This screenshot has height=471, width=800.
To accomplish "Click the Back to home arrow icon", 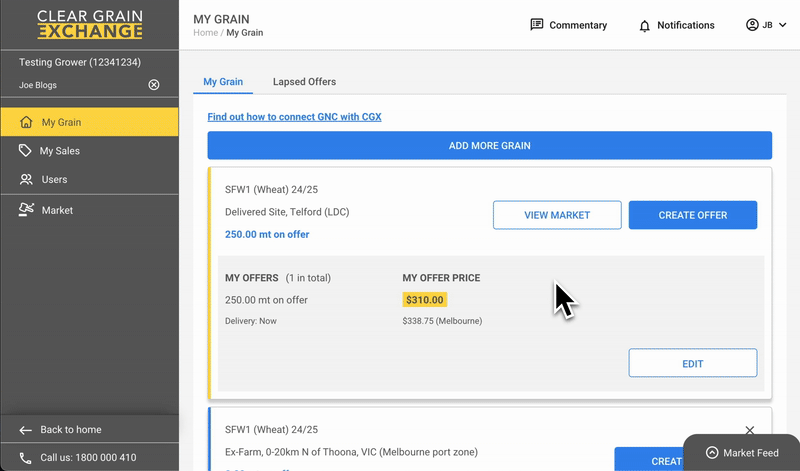I will coord(26,430).
